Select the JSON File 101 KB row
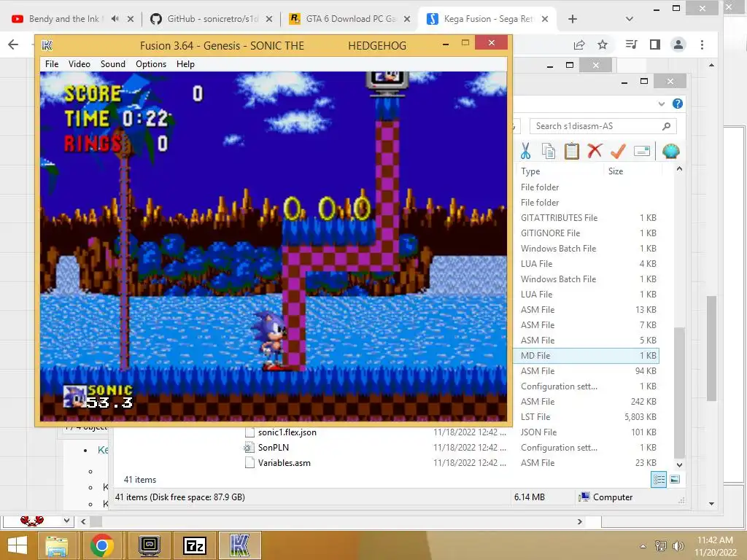 [587, 432]
